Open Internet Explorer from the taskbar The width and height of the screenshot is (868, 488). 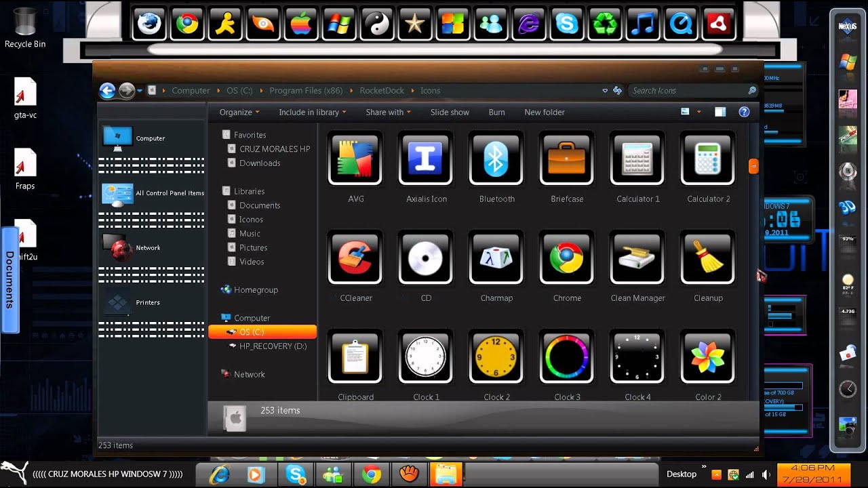(219, 474)
